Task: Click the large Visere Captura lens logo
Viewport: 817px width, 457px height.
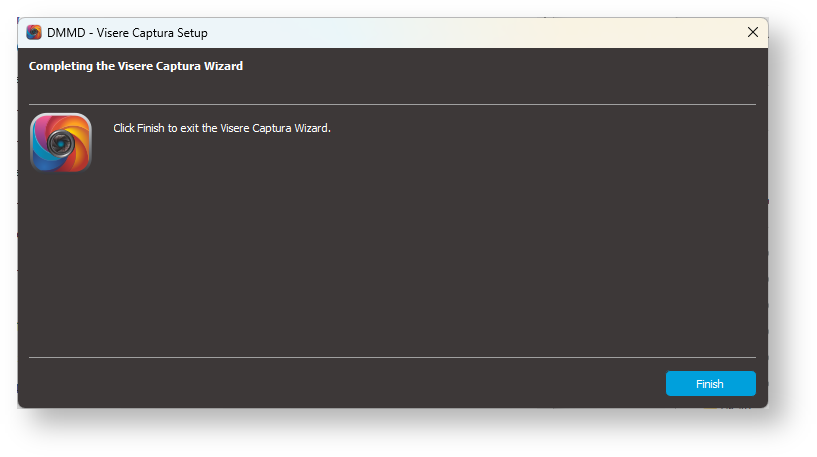Action: [x=61, y=142]
